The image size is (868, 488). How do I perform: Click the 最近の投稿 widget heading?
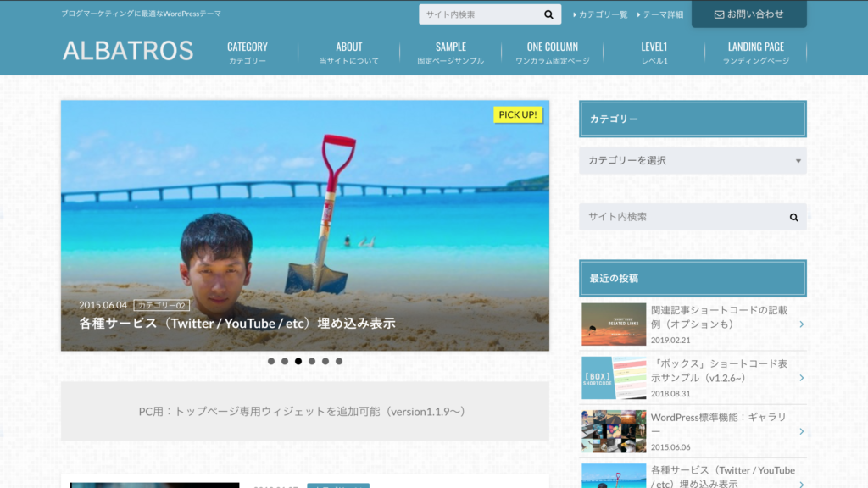[693, 278]
